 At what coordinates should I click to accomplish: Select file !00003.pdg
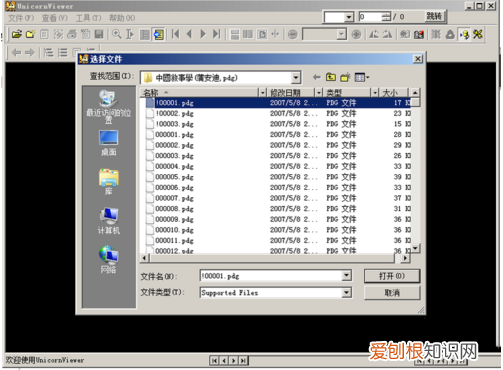175,124
